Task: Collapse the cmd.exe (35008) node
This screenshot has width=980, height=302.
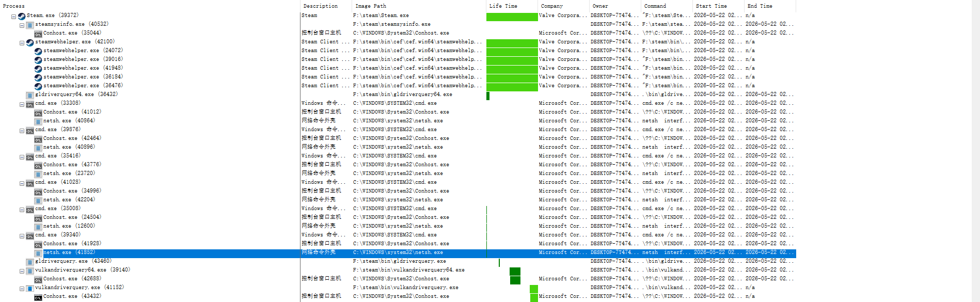Action: [22, 210]
